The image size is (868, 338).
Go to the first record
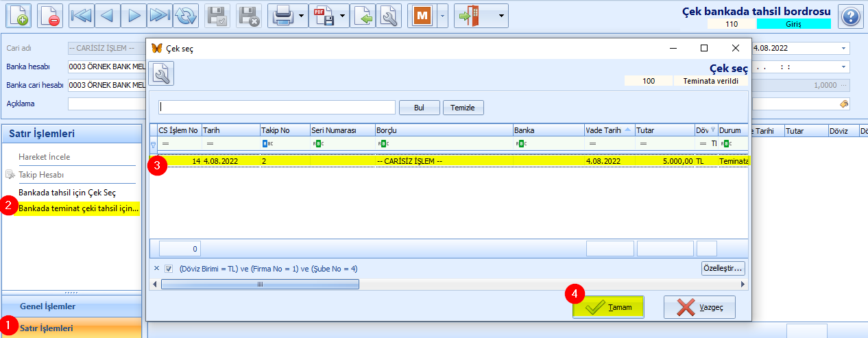(81, 15)
